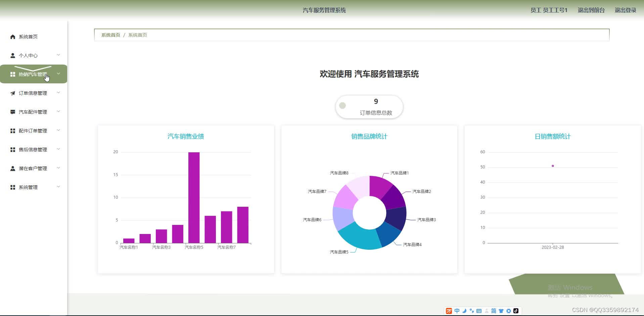644x316 pixels.
Task: Open the 系统管理 sidebar menu
Action: click(x=34, y=187)
